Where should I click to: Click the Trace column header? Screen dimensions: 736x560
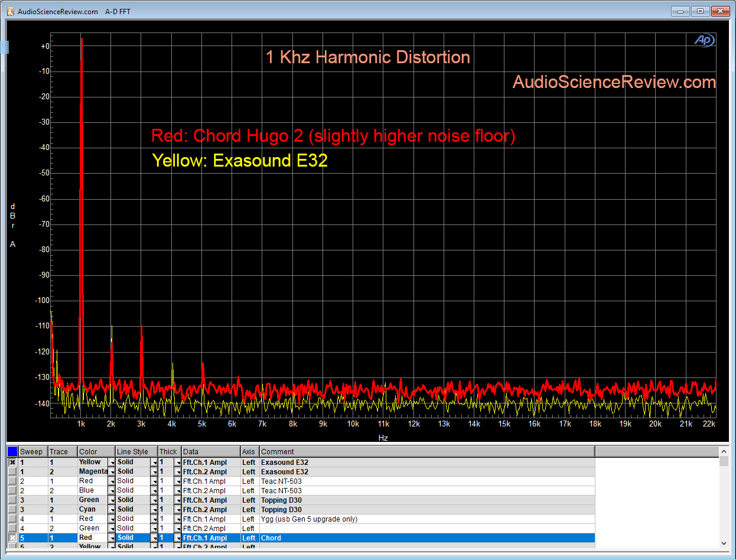[x=63, y=452]
